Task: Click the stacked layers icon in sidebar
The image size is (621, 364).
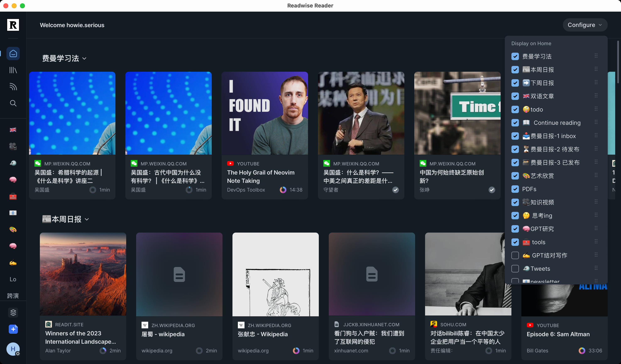Action: point(13,313)
